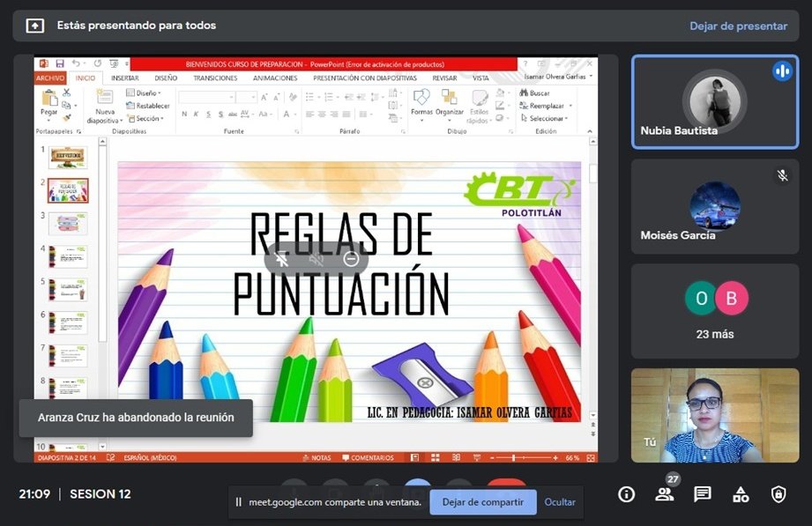Click Dejar de presentar link
This screenshot has width=812, height=526.
[738, 26]
